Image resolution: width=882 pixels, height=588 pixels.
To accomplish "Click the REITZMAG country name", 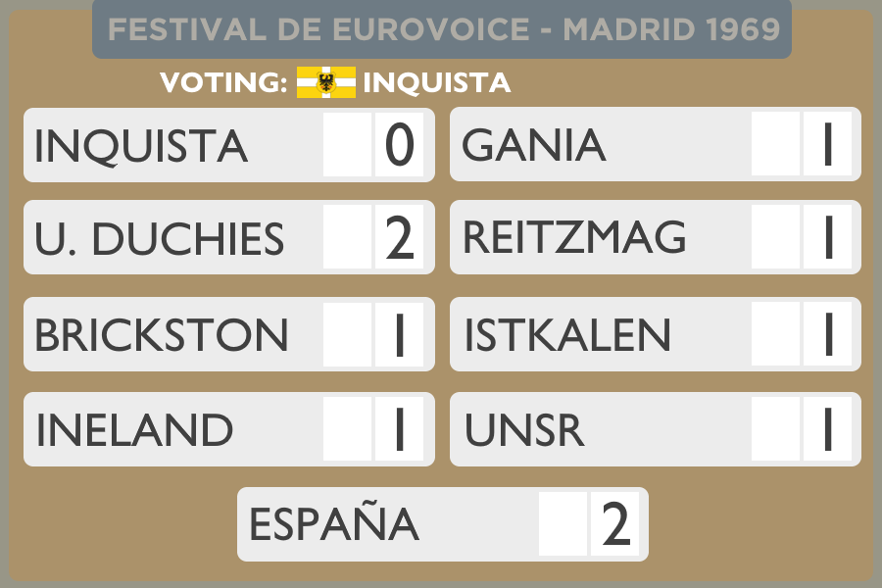I will click(x=574, y=238).
